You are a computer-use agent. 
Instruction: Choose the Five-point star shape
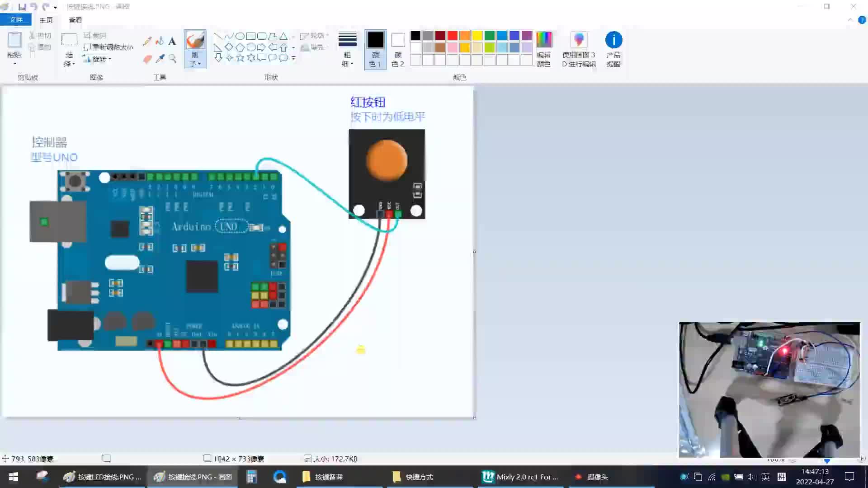coord(240,58)
